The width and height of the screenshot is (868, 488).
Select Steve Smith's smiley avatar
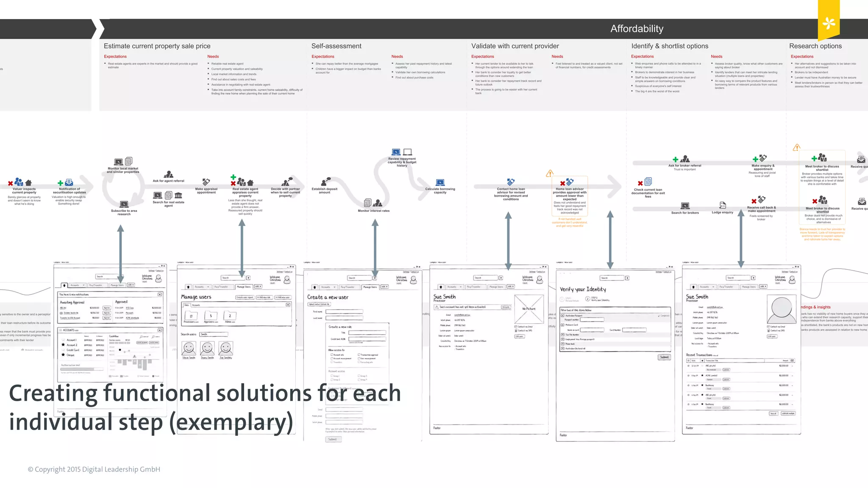coord(189,348)
